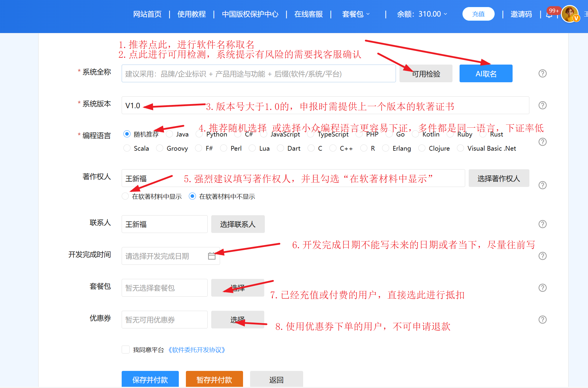Click the blue AI取名 button
This screenshot has height=388, width=588.
[x=486, y=74]
